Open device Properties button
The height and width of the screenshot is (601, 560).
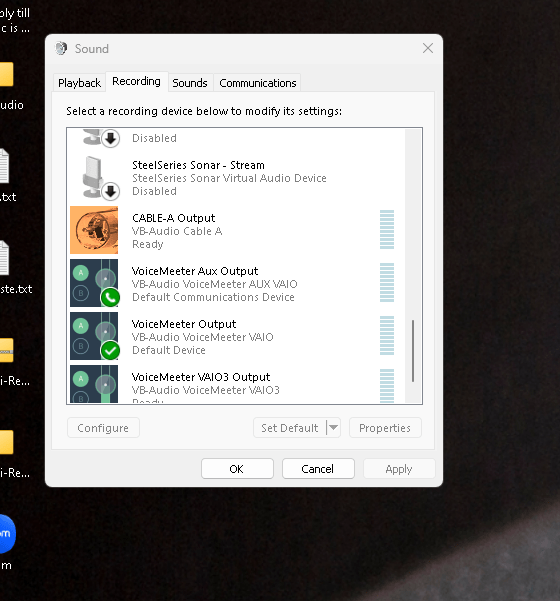(385, 428)
